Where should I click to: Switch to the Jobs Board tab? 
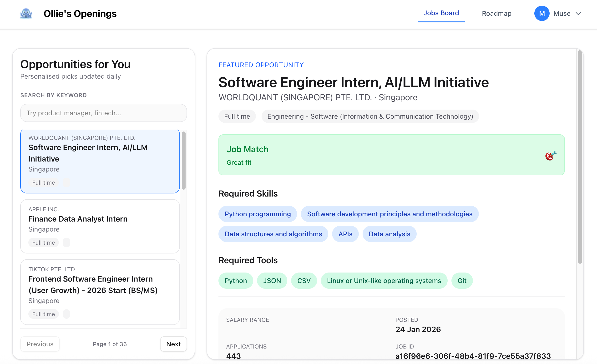click(x=441, y=13)
